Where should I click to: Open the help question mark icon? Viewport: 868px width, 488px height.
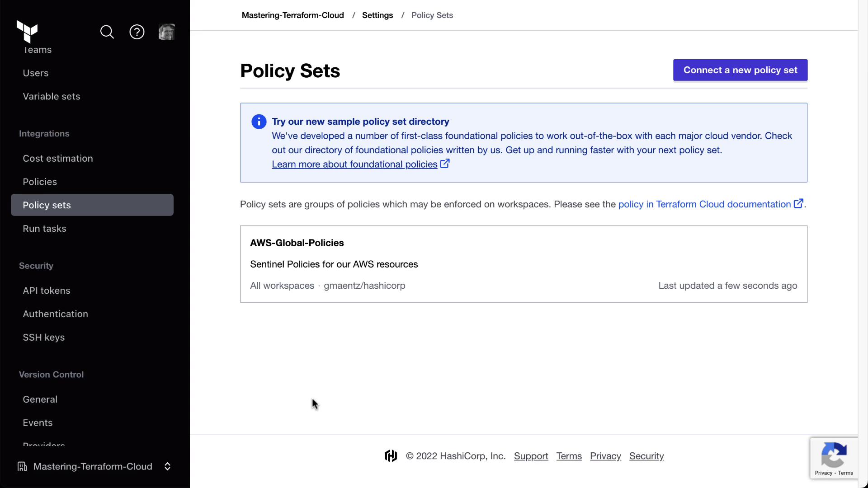137,32
